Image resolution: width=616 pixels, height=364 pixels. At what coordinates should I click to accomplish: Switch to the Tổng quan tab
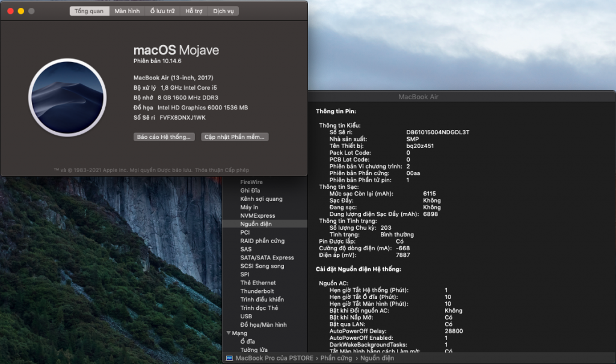[x=89, y=11]
